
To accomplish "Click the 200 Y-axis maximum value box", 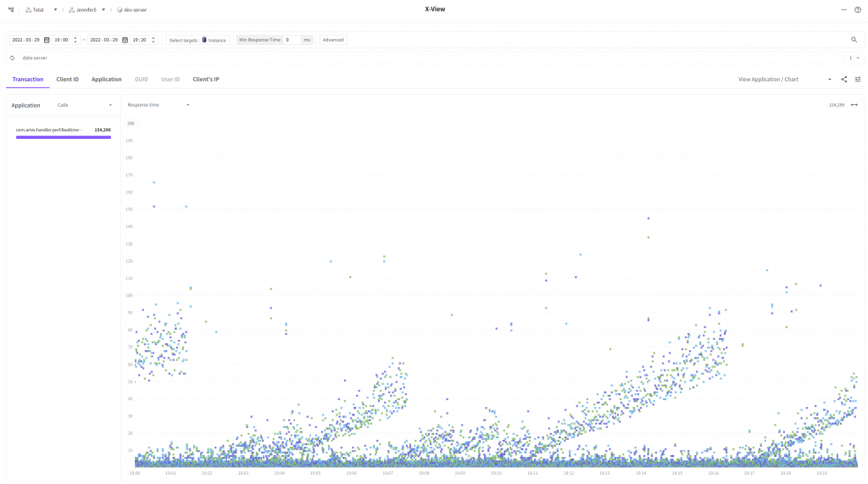I will click(131, 124).
